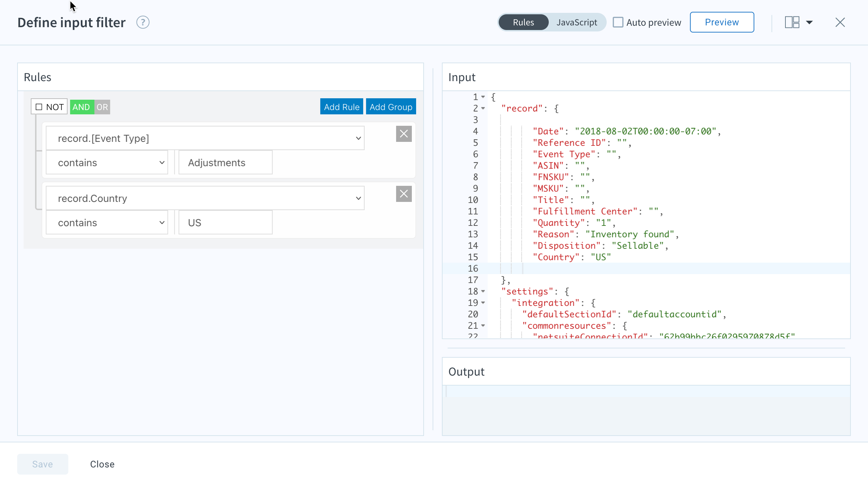Click line number 13 in the gutter
Screen dimensions: 868x486
click(x=473, y=234)
